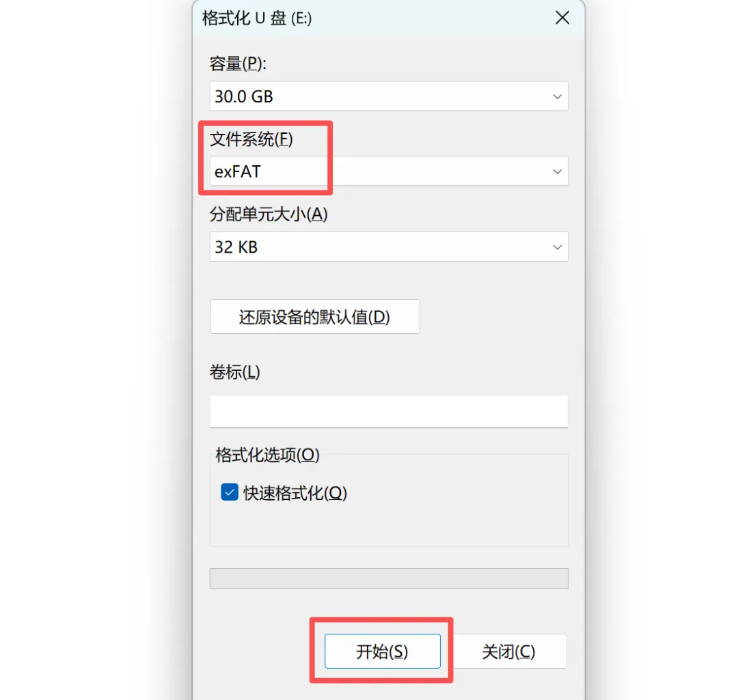The image size is (738, 700).
Task: Close the format dialog with the X icon
Action: click(x=562, y=18)
